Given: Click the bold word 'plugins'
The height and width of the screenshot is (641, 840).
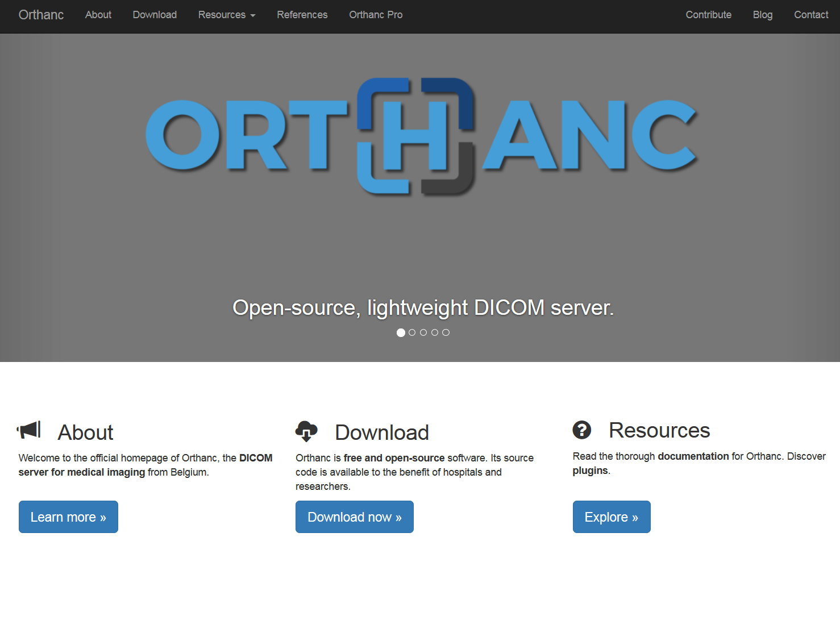Looking at the screenshot, I should [591, 471].
